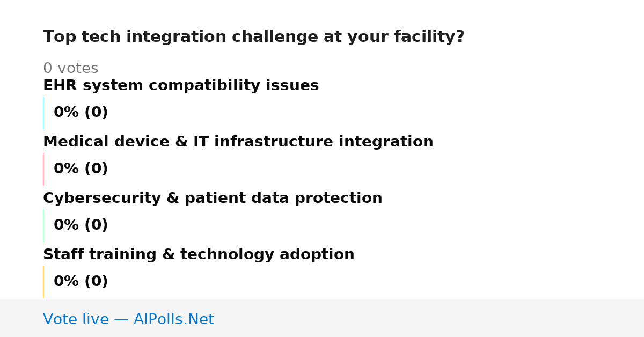
Task: Click the 0% (0) result for Medical device
Action: pos(81,169)
